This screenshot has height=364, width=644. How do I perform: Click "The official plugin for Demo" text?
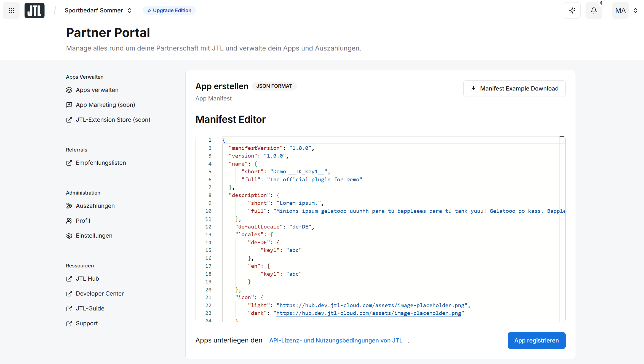[314, 180]
